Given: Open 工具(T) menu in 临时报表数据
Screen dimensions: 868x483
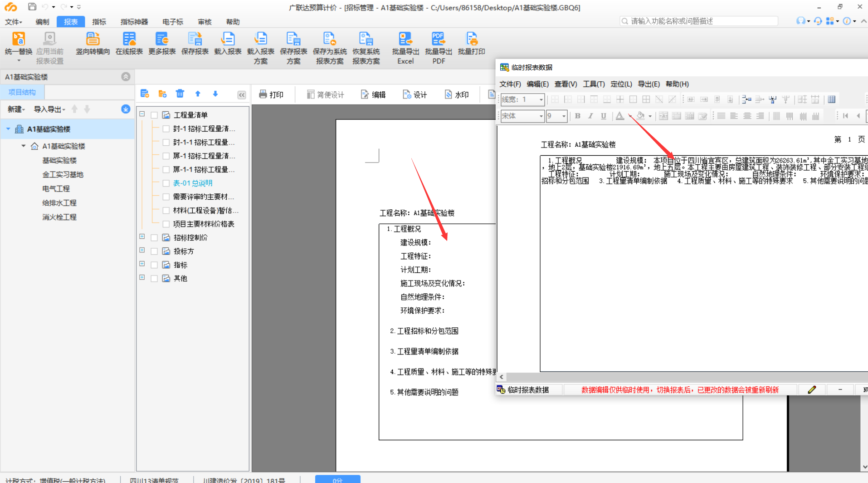Looking at the screenshot, I should tap(594, 84).
